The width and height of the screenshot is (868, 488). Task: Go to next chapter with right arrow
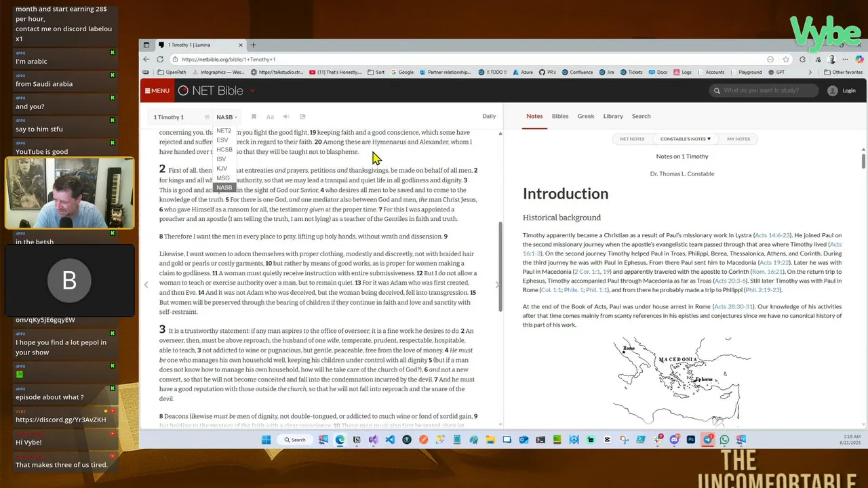497,285
